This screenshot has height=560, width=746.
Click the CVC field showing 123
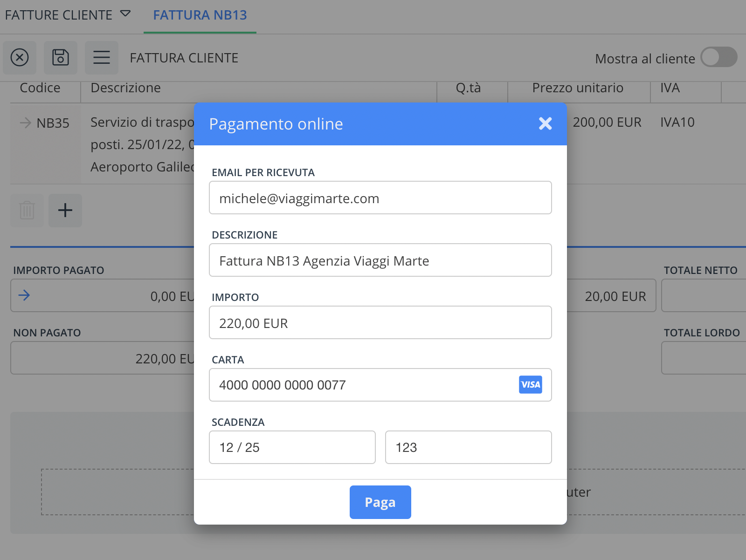click(x=468, y=447)
